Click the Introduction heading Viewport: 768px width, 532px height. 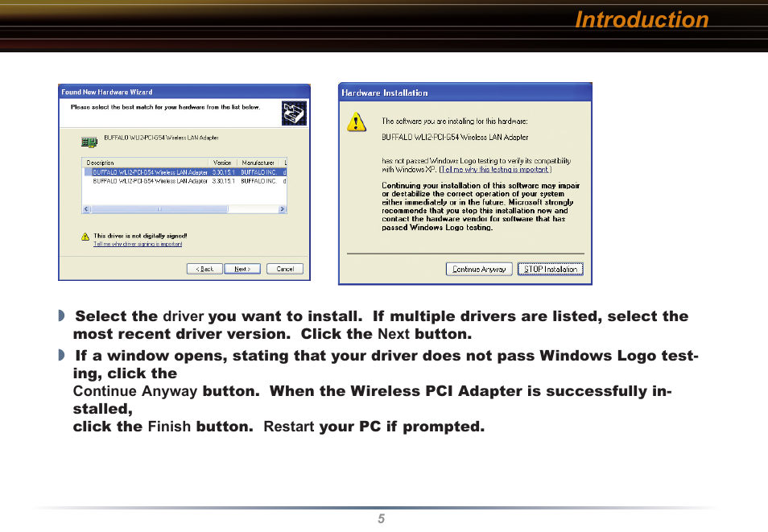pyautogui.click(x=642, y=19)
